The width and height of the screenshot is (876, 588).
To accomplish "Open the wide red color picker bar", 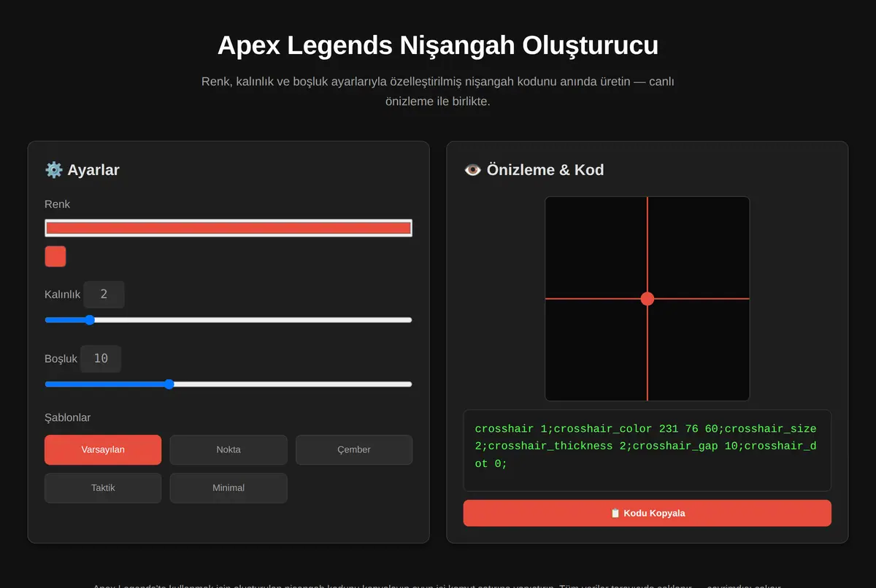I will click(228, 228).
